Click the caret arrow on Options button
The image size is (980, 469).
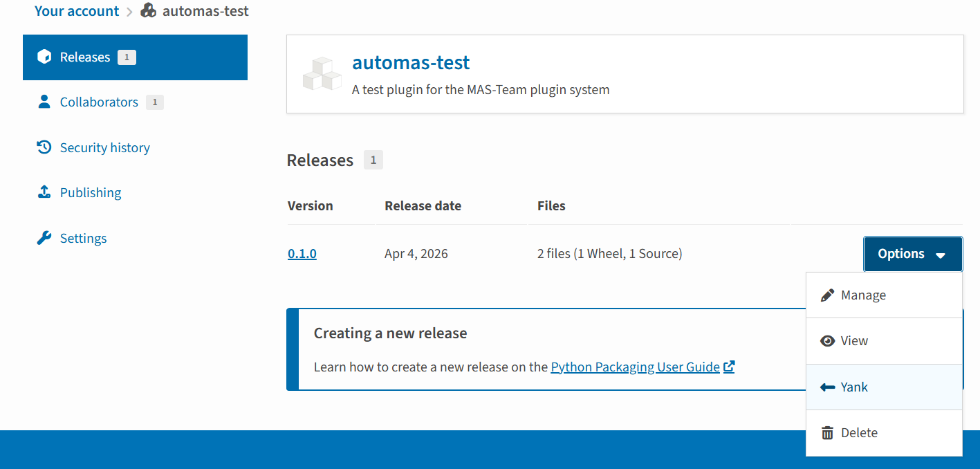coord(941,255)
